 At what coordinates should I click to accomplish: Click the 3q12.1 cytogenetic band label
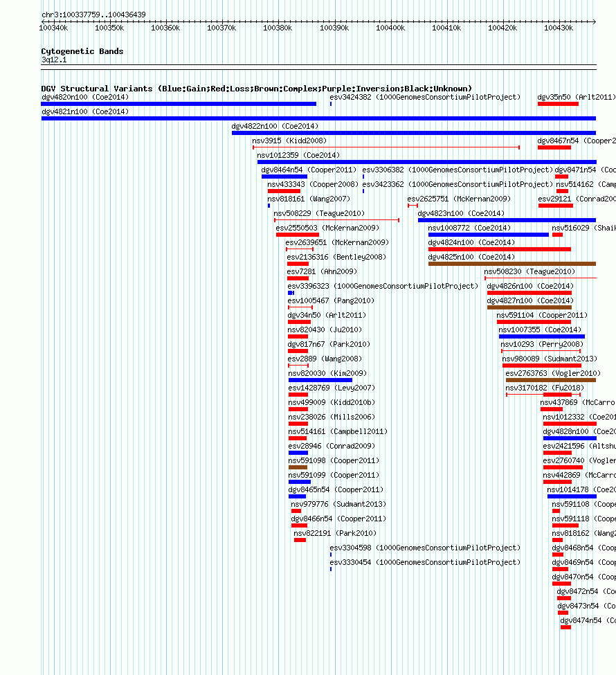[54, 60]
